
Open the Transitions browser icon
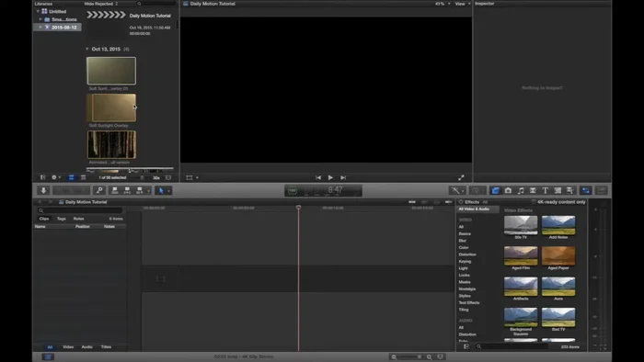pos(533,190)
